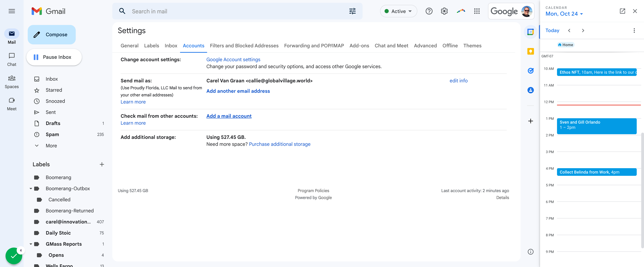
Task: Go to next day in calendar
Action: point(583,31)
